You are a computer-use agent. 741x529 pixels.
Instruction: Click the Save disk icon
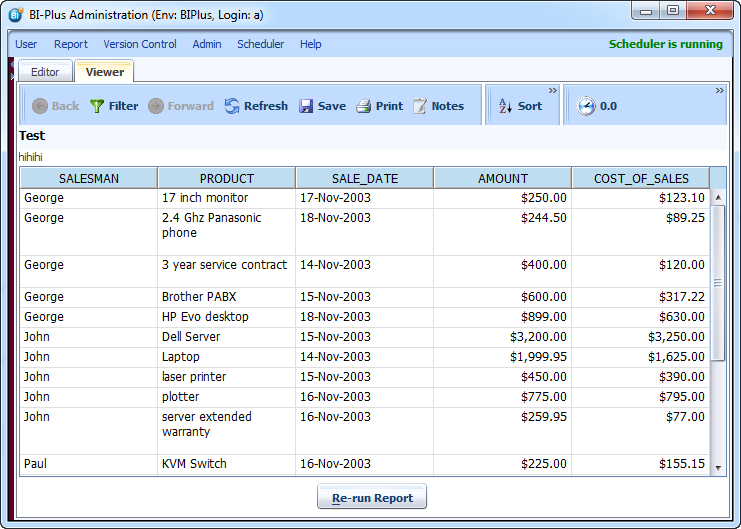point(306,106)
